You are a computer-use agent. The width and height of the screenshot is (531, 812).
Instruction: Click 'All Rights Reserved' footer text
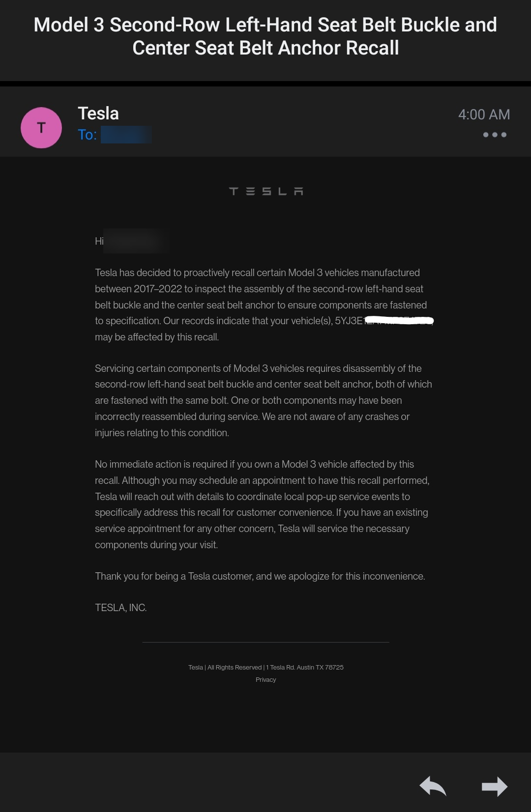[x=235, y=667]
